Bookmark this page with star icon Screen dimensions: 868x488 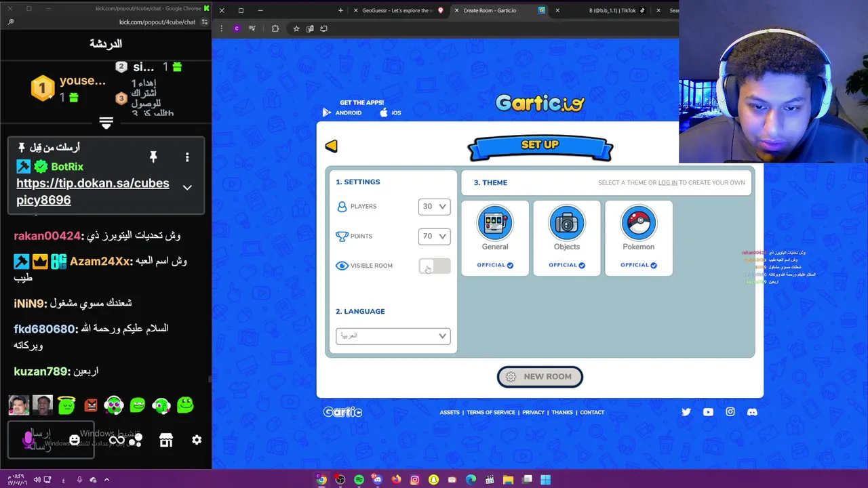(x=296, y=28)
